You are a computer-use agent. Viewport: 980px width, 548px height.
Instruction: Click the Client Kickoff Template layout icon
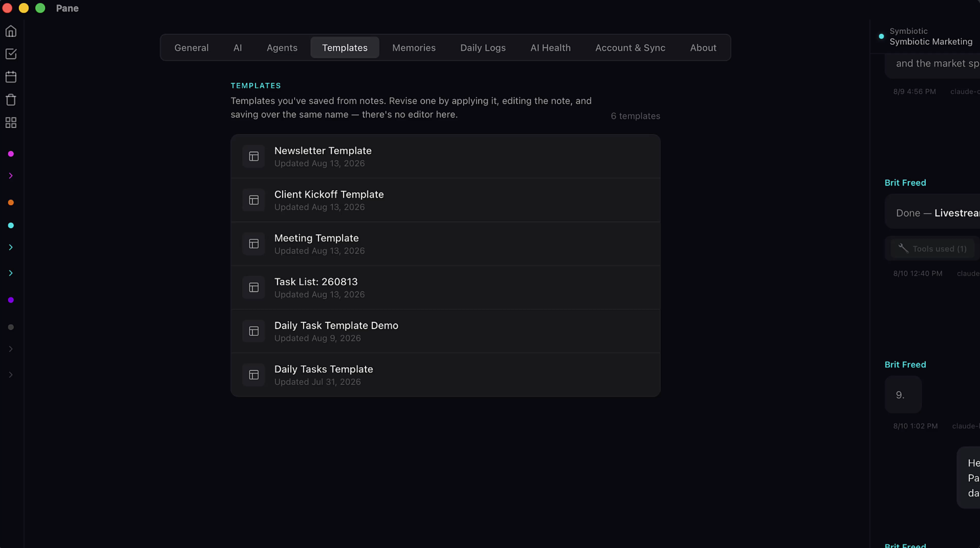pos(254,200)
